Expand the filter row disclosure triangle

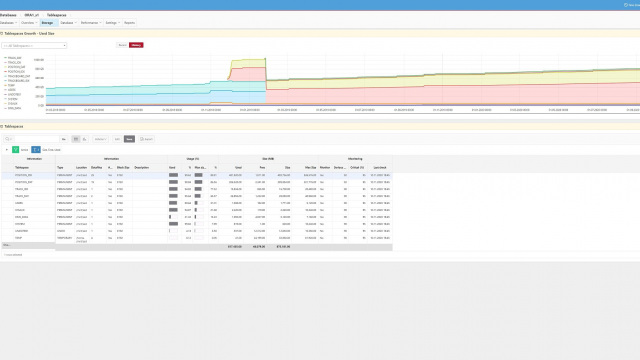point(7,150)
